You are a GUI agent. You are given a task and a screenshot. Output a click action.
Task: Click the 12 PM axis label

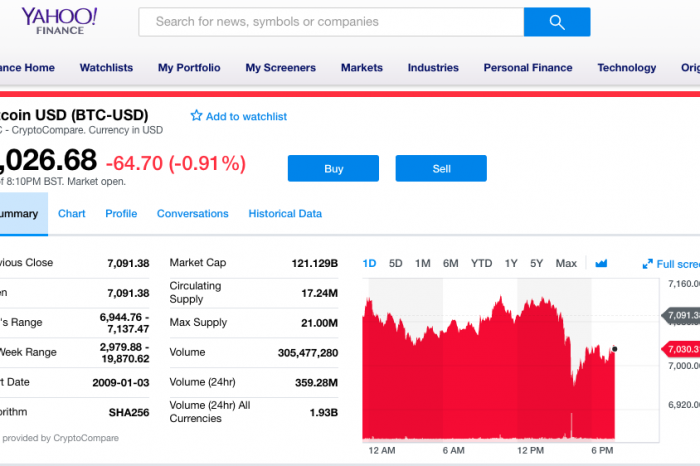[530, 450]
